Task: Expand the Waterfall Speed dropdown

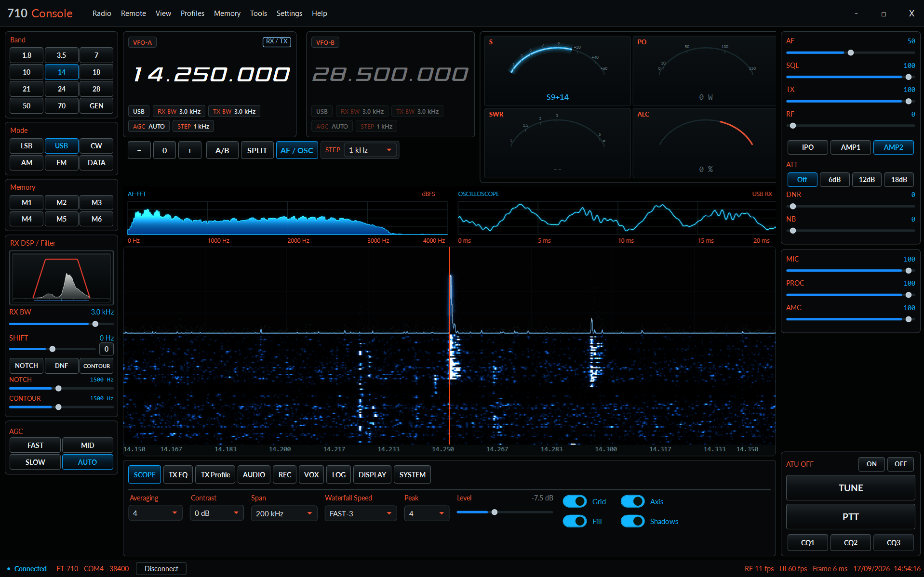Action: (x=361, y=513)
